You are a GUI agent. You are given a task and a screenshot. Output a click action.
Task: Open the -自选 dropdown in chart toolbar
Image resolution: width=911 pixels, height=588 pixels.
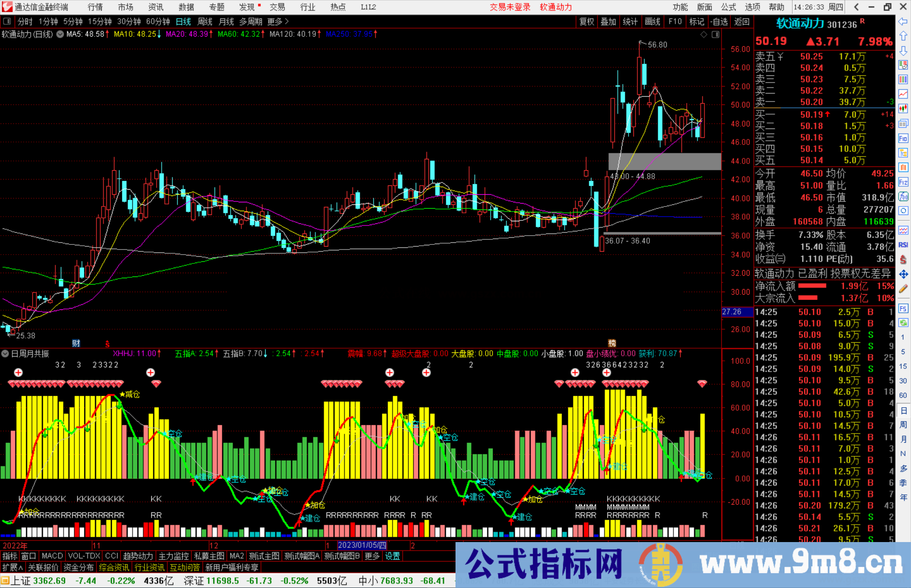tap(719, 21)
